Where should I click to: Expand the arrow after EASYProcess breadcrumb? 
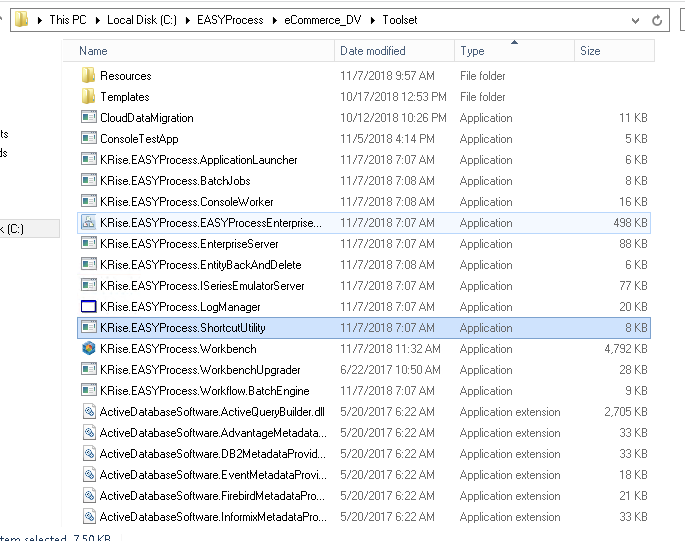[274, 20]
